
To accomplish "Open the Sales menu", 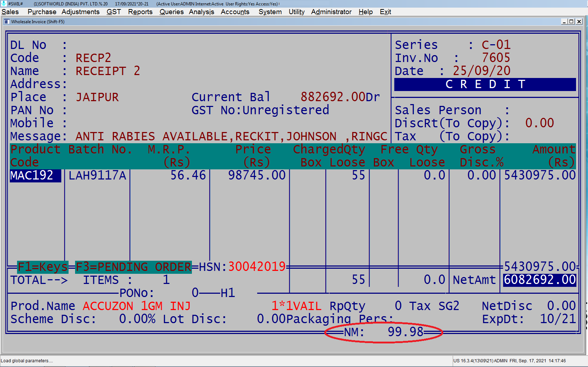I will [x=10, y=12].
